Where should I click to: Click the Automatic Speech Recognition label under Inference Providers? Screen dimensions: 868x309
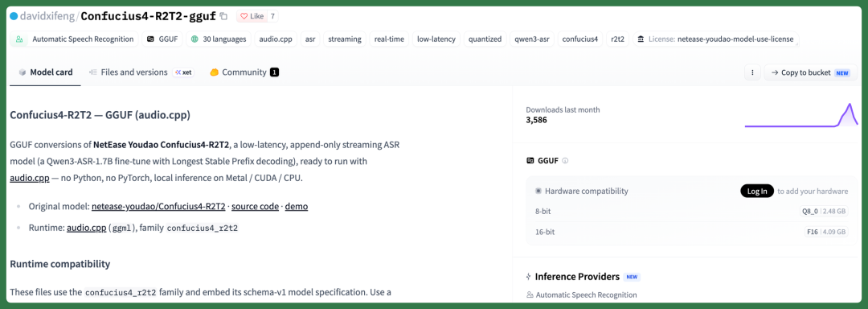[x=586, y=295]
